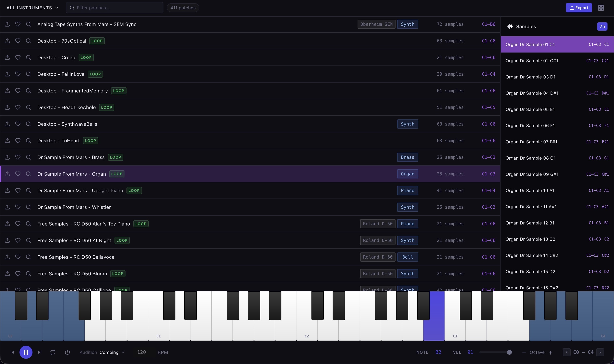Favorite the Dr Sample From Mars - Organ patch
Viewport: 614px width, 364px height.
[18, 174]
